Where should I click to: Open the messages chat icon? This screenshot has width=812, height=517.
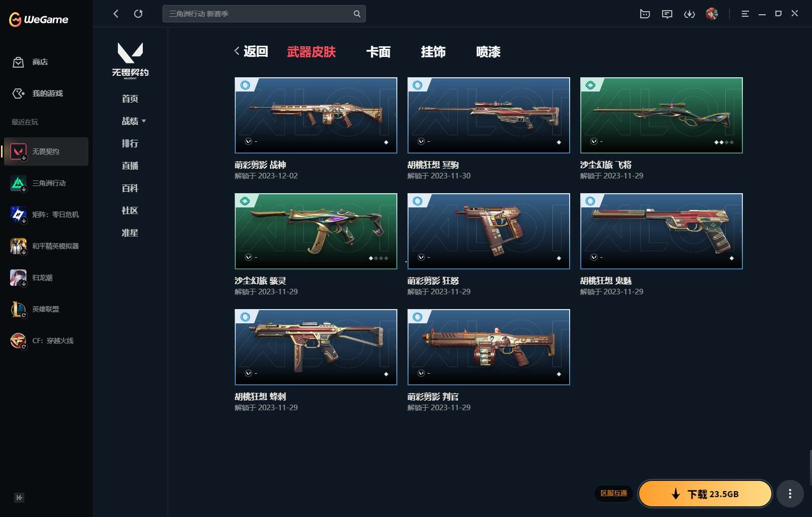tap(667, 14)
